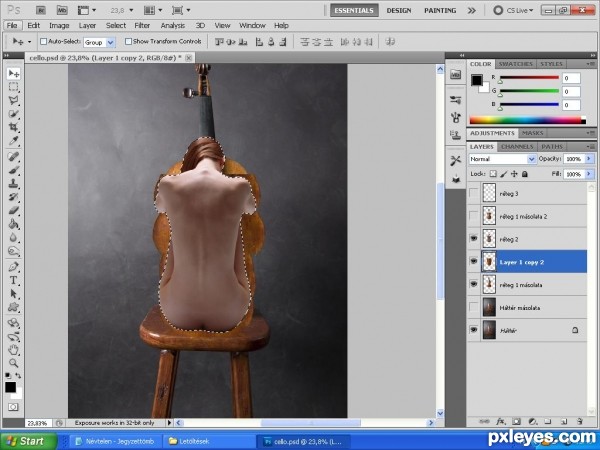600x450 pixels.
Task: Expand more workspaces with double chevron
Action: point(471,11)
